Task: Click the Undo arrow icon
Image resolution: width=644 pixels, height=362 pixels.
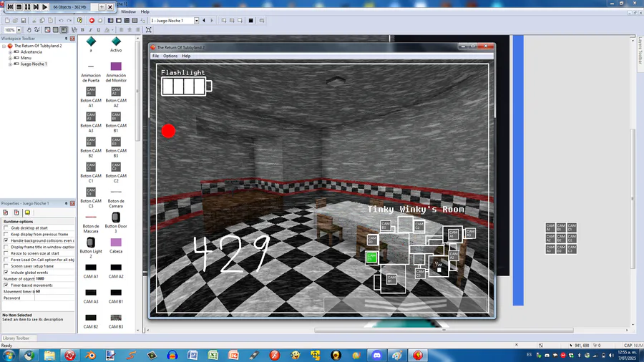Action: coord(61,21)
